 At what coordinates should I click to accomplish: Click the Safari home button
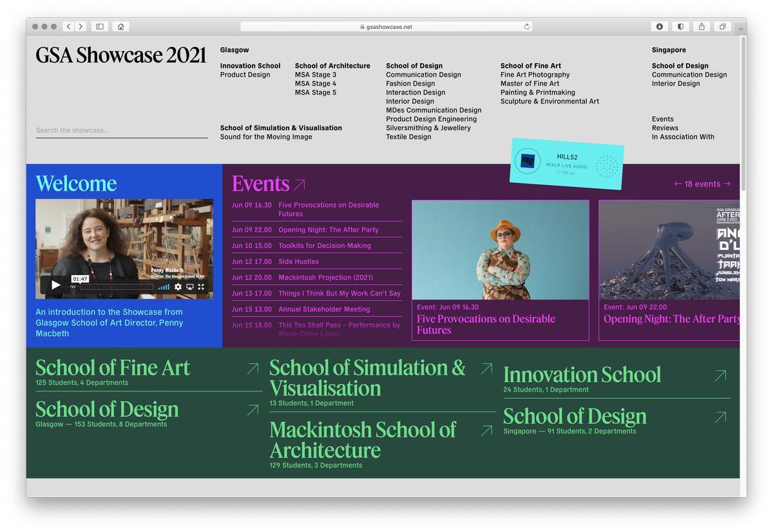pyautogui.click(x=120, y=26)
